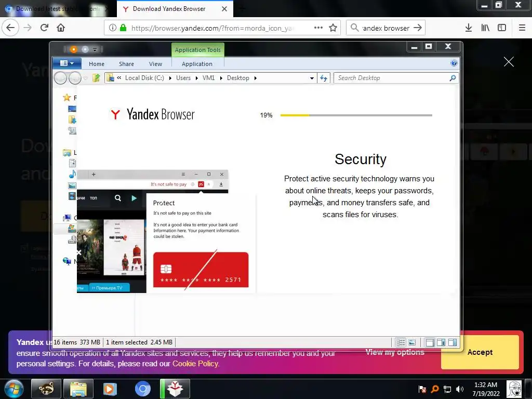Select Music library note icon

72,175
